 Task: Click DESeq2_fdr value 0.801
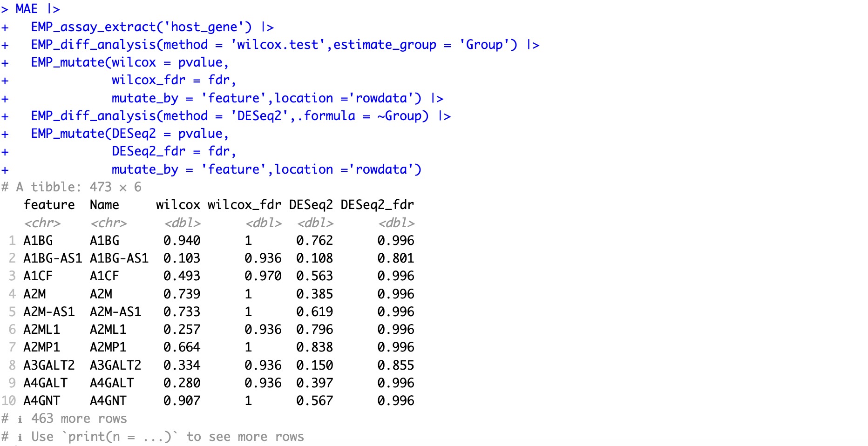click(395, 258)
